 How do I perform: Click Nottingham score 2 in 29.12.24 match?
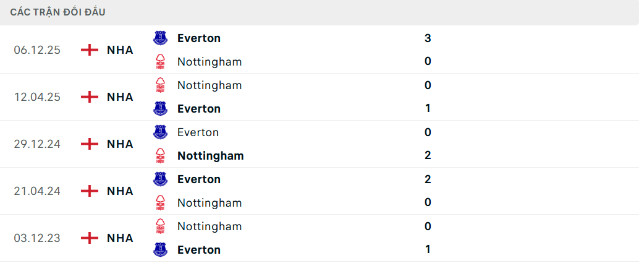pos(428,156)
